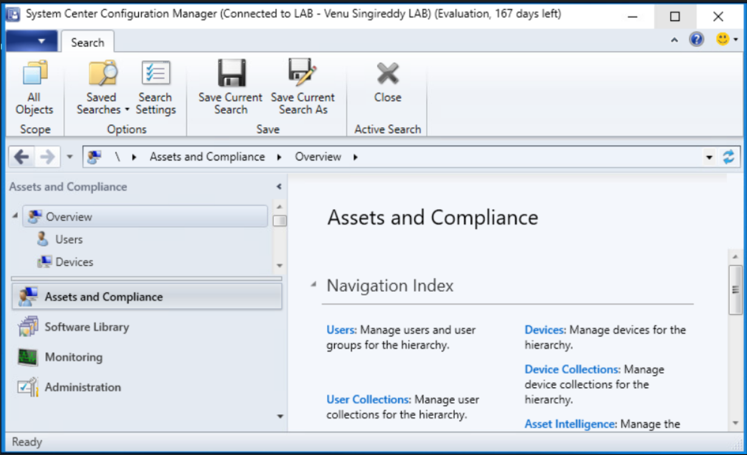Open the smiley feedback icon menu
This screenshot has width=747, height=455.
coord(727,39)
